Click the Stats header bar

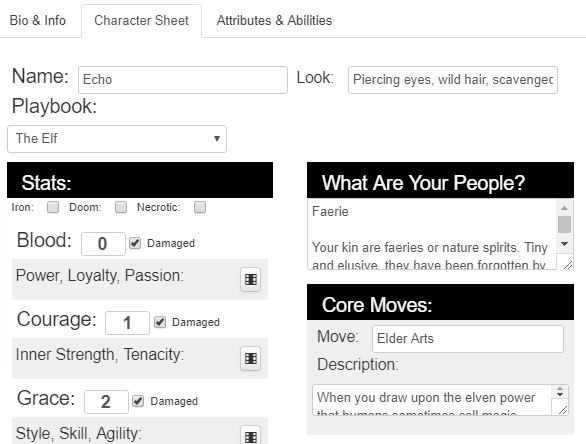point(140,180)
